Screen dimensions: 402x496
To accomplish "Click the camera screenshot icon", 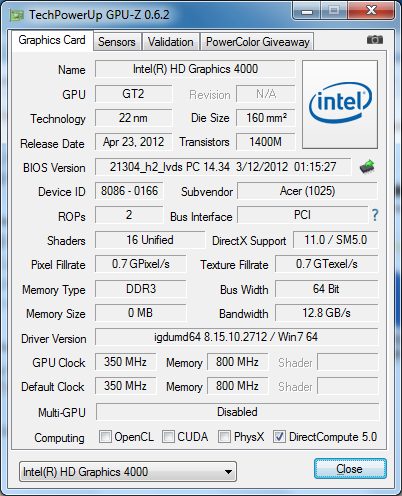I will tap(375, 40).
